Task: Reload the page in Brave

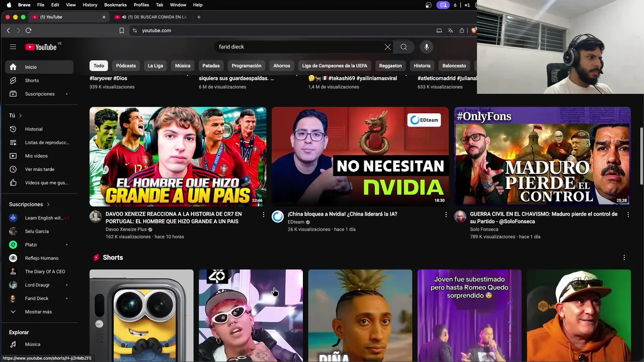Action: click(x=29, y=31)
